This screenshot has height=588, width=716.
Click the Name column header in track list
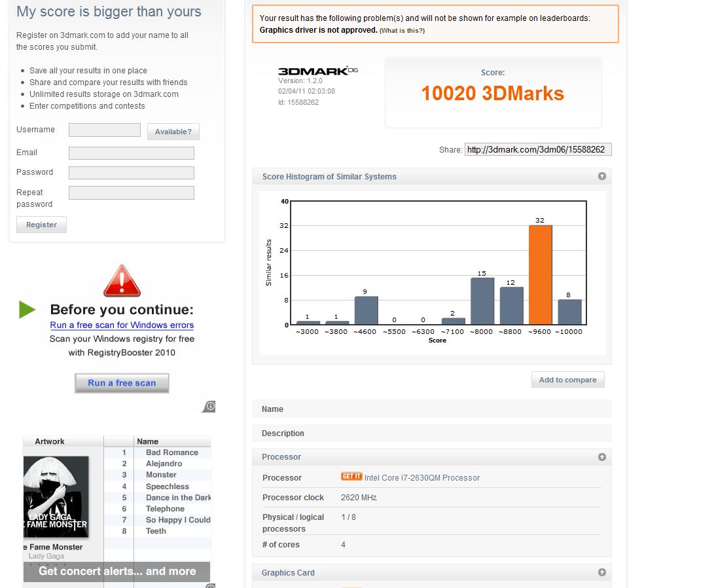(x=173, y=441)
